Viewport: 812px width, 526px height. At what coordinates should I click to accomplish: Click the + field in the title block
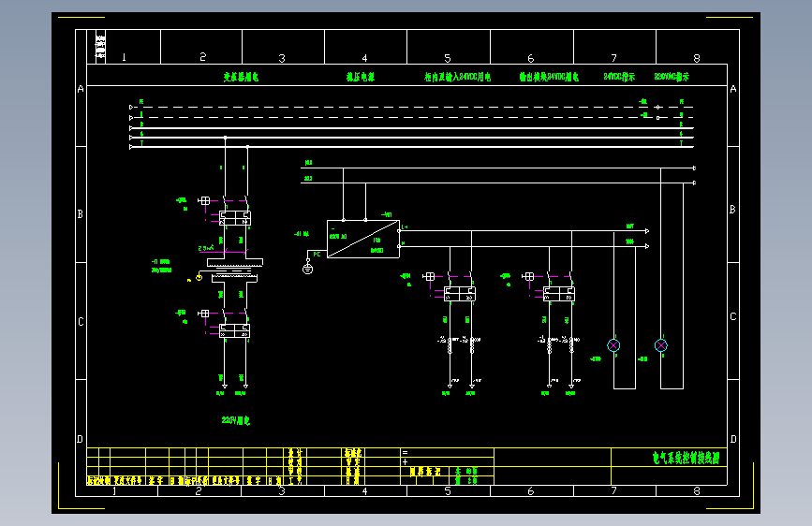click(x=405, y=461)
